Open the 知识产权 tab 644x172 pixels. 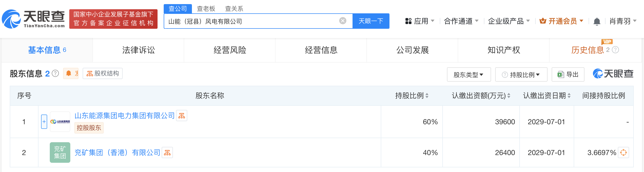point(504,50)
